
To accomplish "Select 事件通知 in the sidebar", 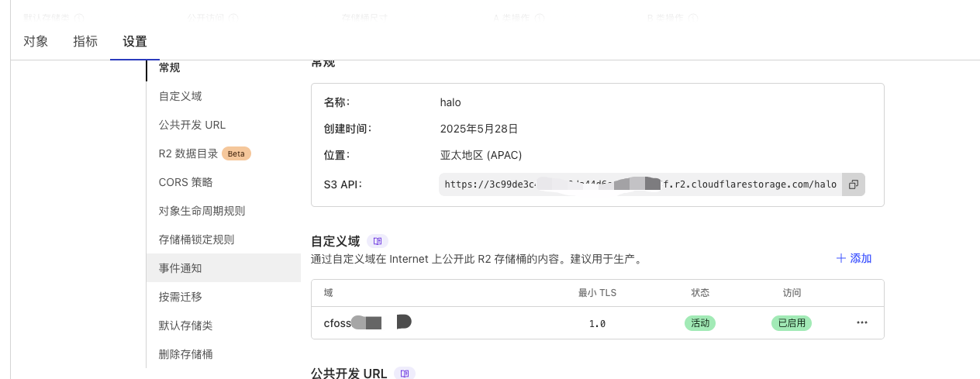I will [223, 268].
